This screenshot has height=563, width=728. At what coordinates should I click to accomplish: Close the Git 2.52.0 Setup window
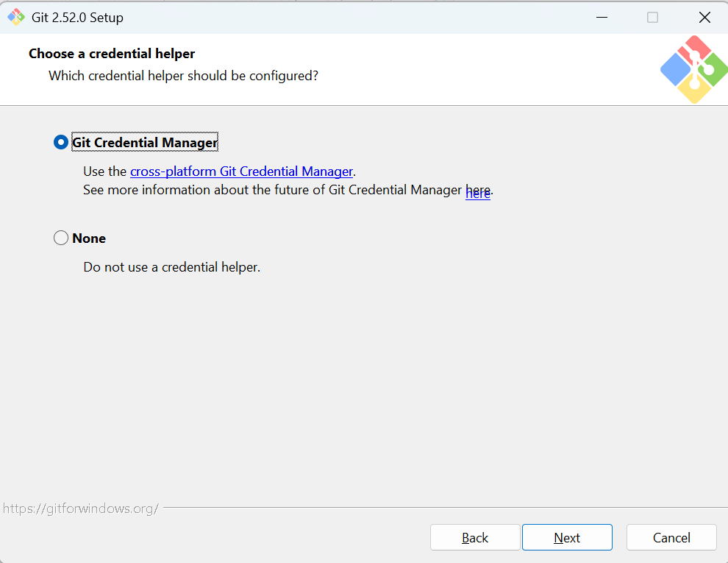[x=704, y=17]
